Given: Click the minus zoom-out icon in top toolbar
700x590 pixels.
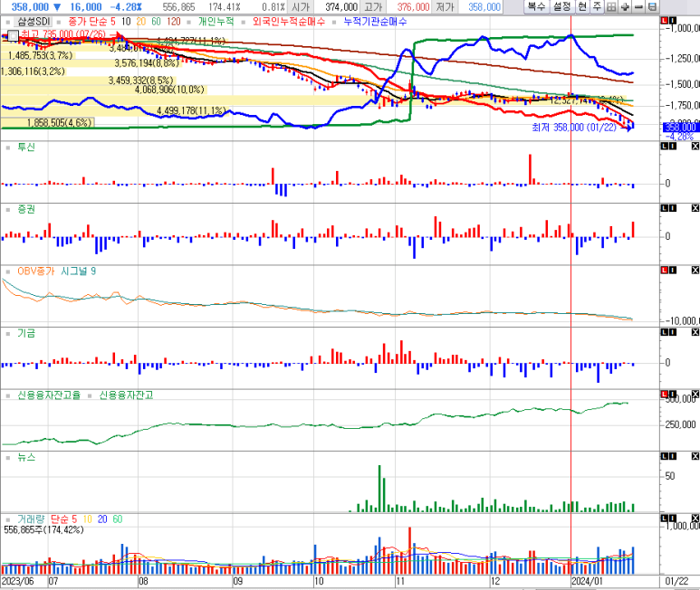Looking at the screenshot, I should [638, 6].
